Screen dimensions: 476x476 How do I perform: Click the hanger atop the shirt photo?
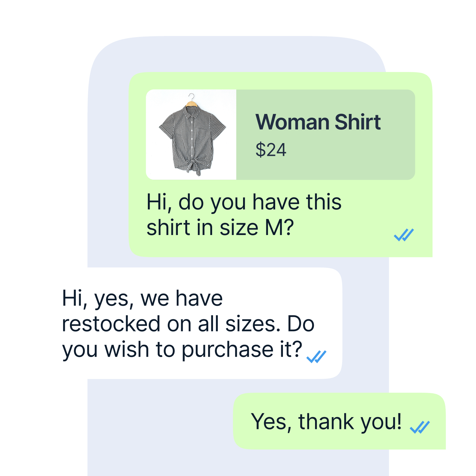(192, 100)
